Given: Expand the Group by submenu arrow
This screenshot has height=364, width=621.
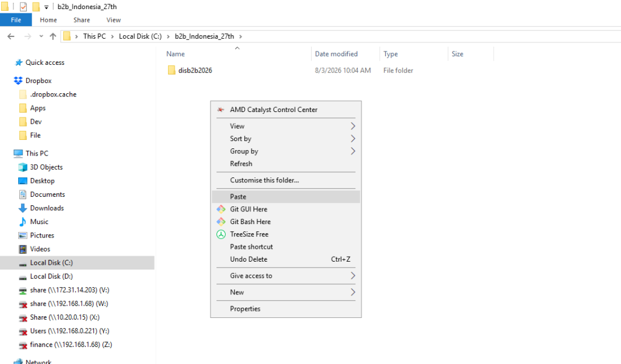Looking at the screenshot, I should [x=353, y=151].
